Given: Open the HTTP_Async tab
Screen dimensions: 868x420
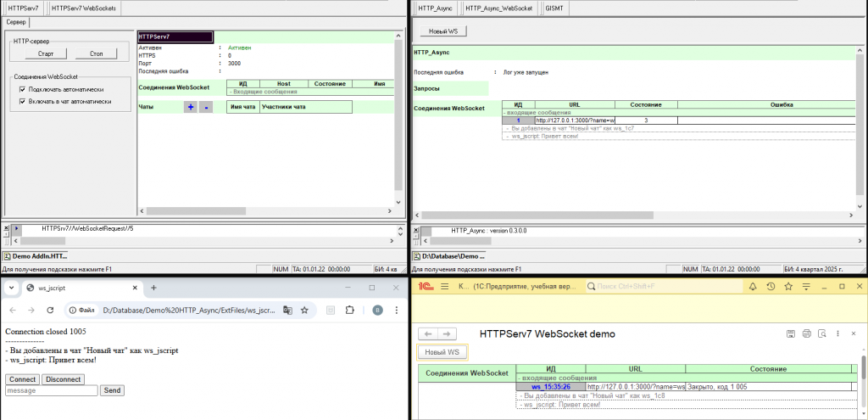Looking at the screenshot, I should 435,8.
